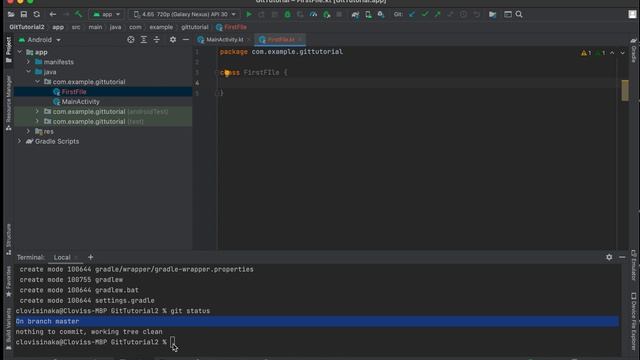Navigate back with the left arrow icon
This screenshot has width=640, height=360.
click(53, 14)
